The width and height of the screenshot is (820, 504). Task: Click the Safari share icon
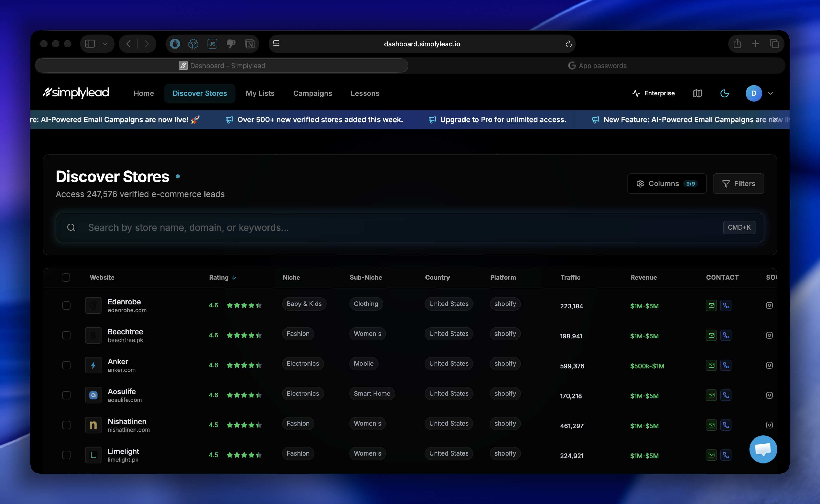coord(737,44)
